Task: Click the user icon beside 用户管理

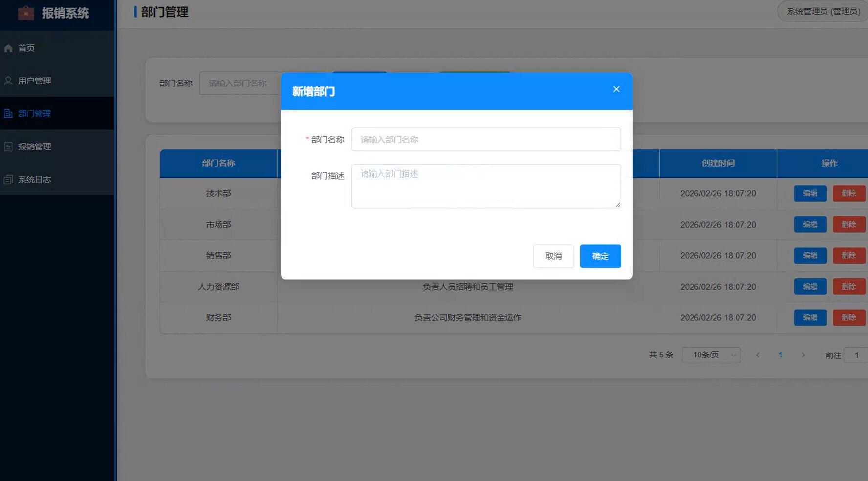Action: click(x=8, y=81)
